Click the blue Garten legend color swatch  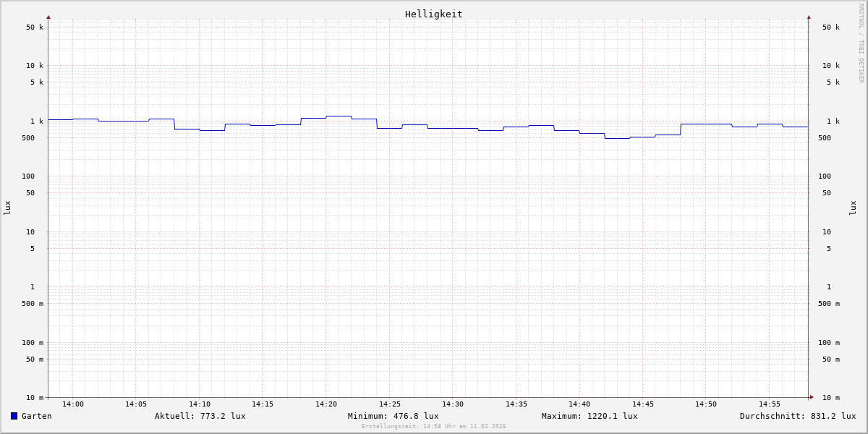click(x=14, y=416)
